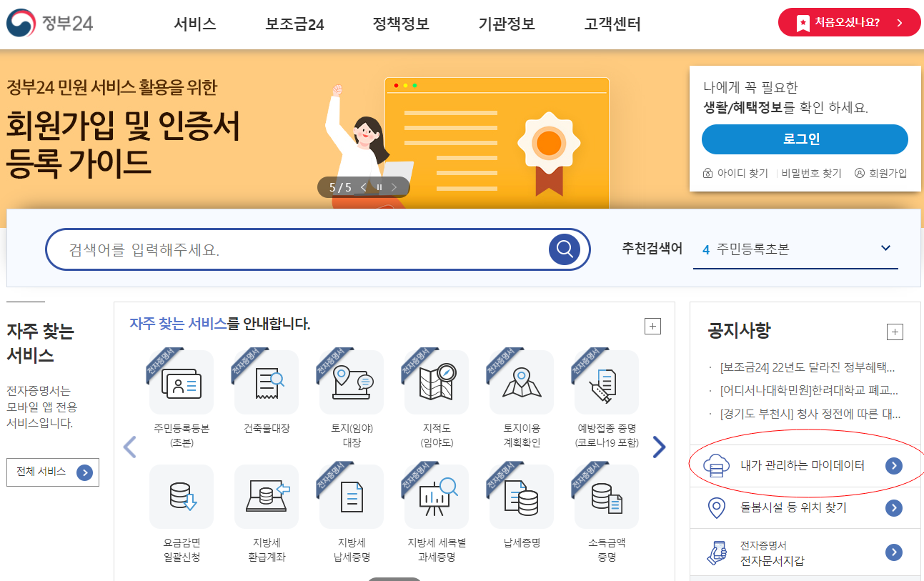Screen dimensions: 924x581
Task: Open the 지방세 납세증명 icon
Action: (352, 497)
